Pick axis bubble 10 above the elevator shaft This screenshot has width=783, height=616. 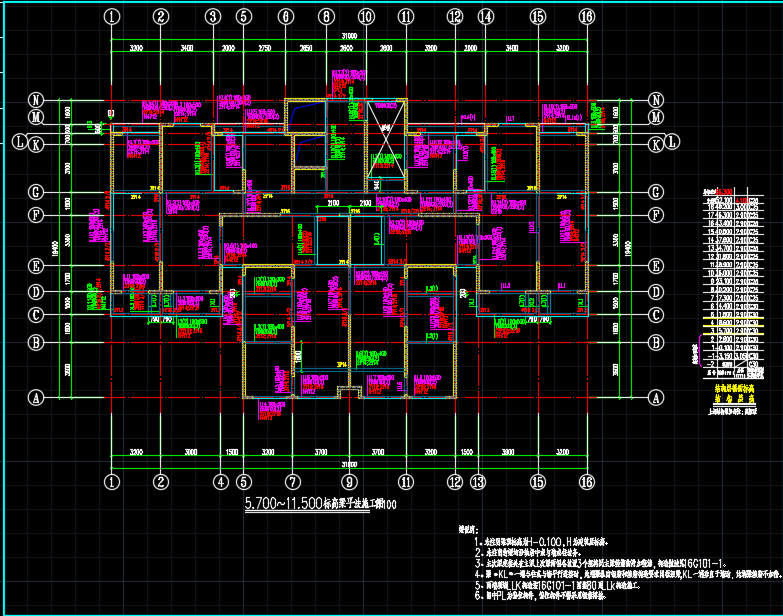tap(366, 17)
